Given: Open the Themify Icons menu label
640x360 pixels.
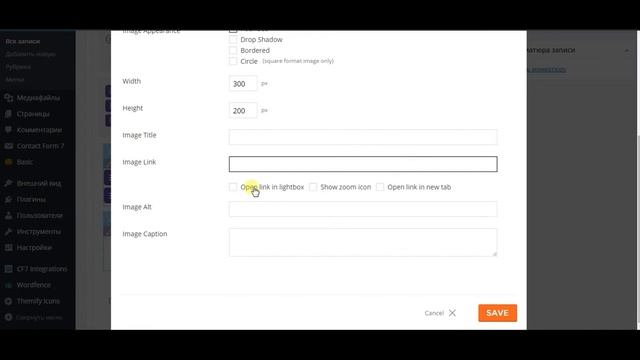Looking at the screenshot, I should [38, 301].
